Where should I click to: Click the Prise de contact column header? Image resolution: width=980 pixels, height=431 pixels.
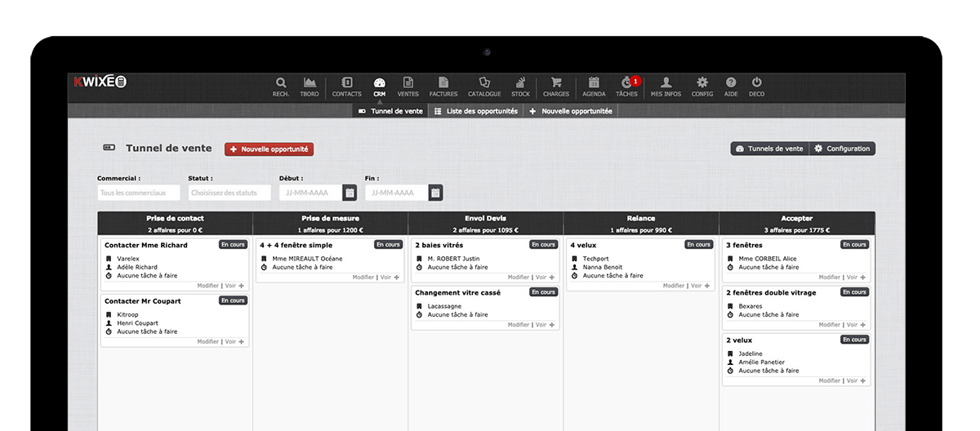(176, 224)
